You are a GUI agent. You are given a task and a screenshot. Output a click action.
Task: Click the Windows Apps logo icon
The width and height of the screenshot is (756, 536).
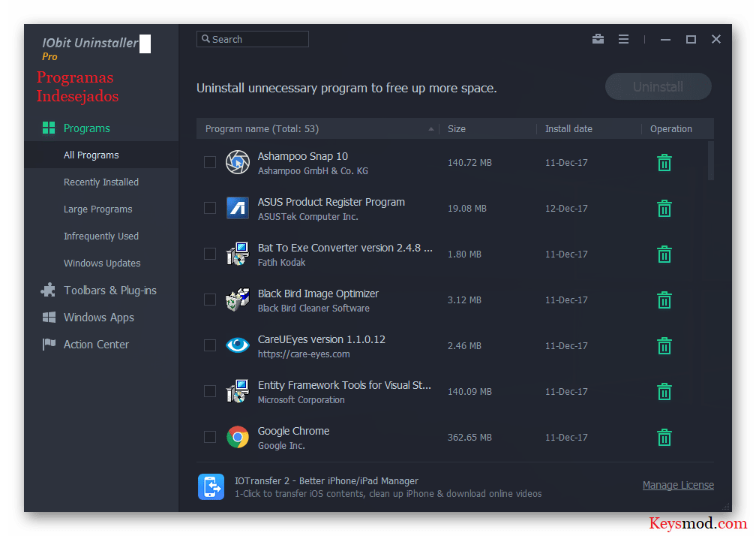coord(49,317)
